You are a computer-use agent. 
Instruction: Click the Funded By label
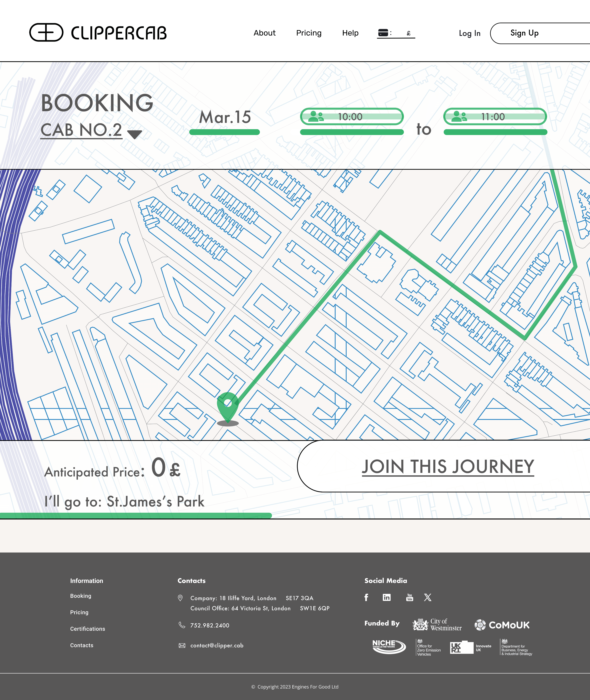(x=382, y=623)
